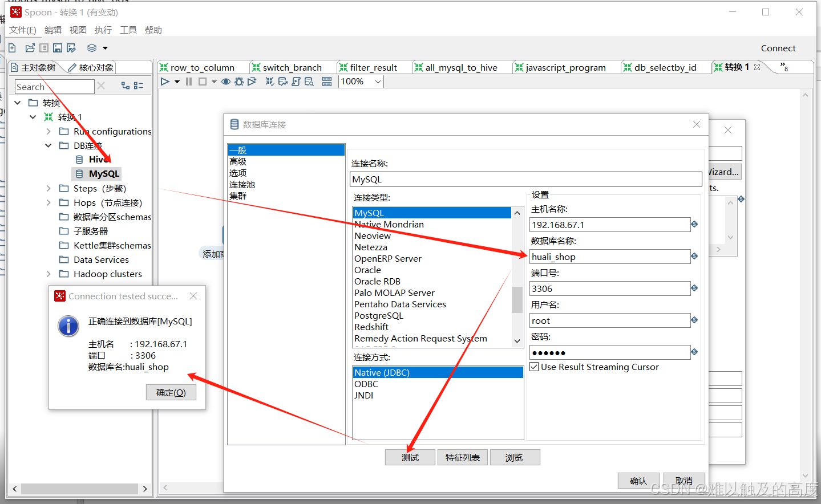The width and height of the screenshot is (821, 504).
Task: Expand the Hadoop clusters node
Action: click(x=48, y=274)
